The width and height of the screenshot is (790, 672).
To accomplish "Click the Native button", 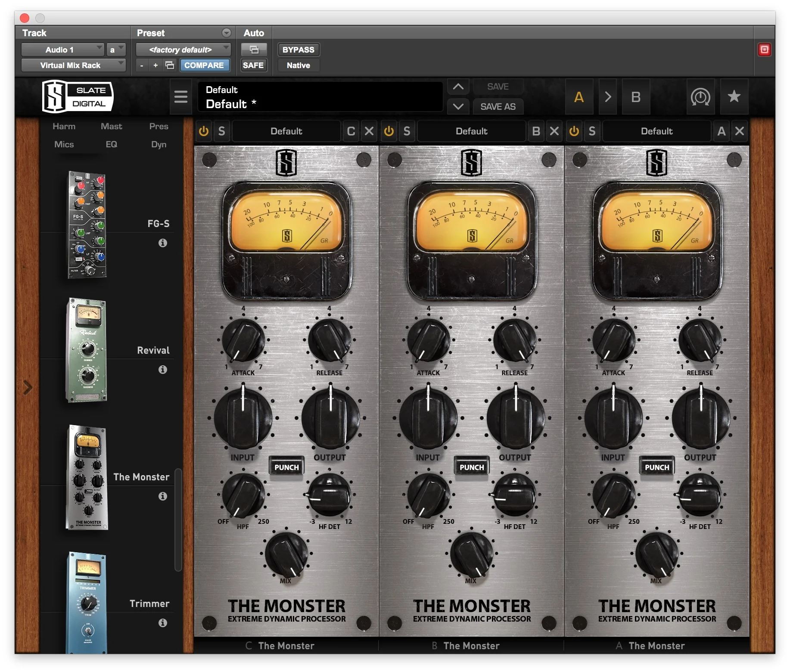I will click(x=299, y=65).
